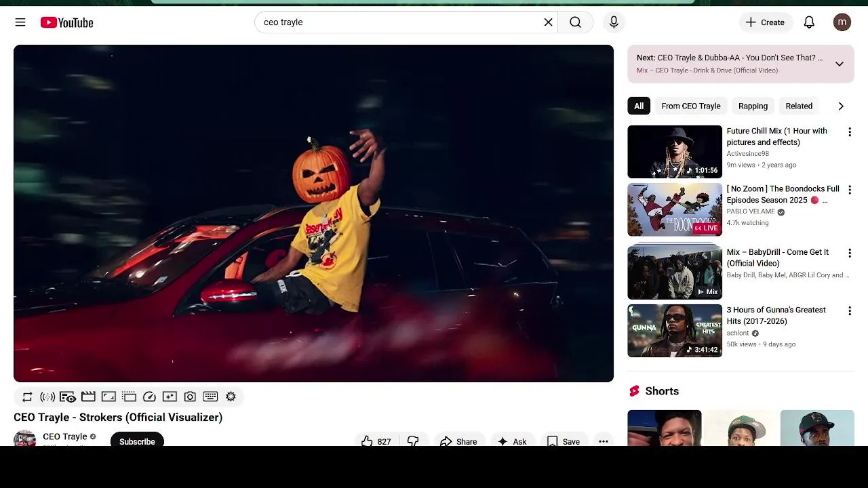Open the first Shorts thumbnail
This screenshot has height=488, width=868.
click(x=665, y=428)
